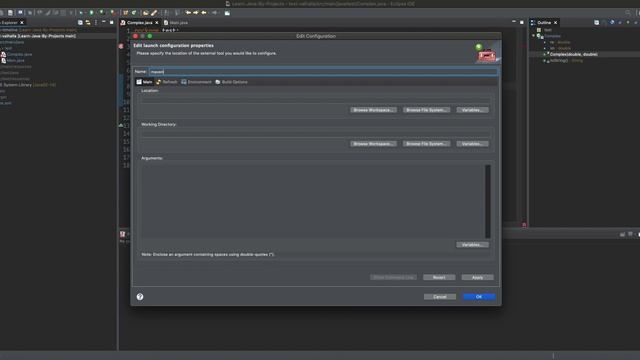Click Browse Workspace under Location
This screenshot has height=360, width=640.
pos(373,110)
